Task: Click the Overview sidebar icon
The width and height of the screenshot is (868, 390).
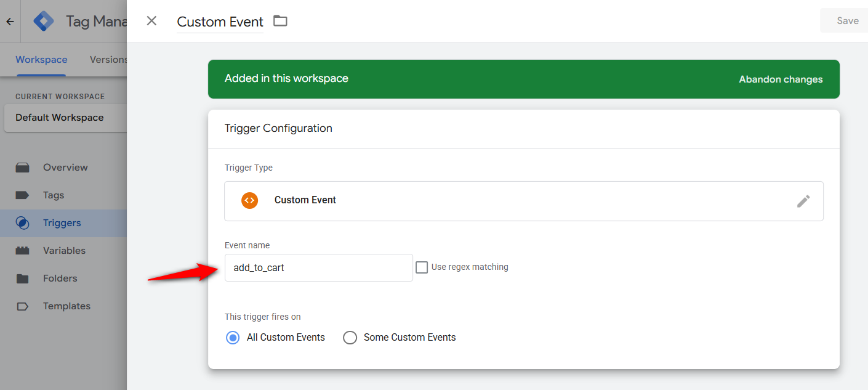Action: click(23, 168)
